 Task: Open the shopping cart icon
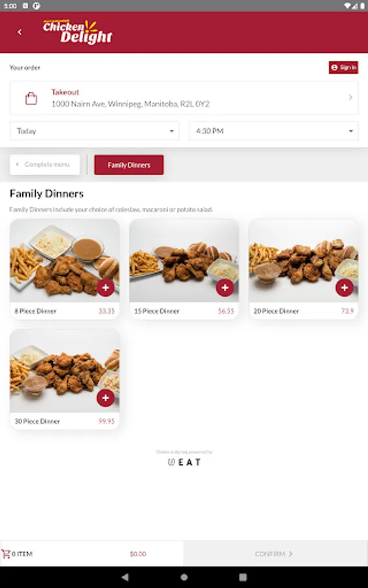pyautogui.click(x=6, y=553)
